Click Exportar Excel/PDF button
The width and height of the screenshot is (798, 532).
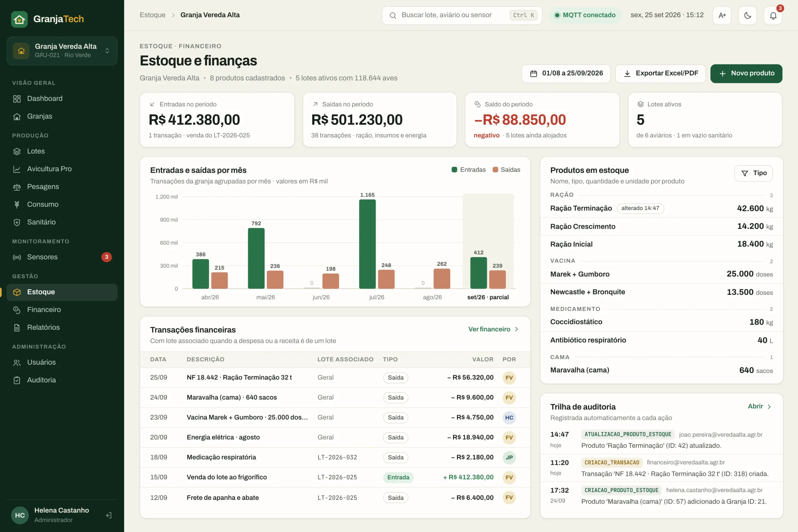pos(660,73)
